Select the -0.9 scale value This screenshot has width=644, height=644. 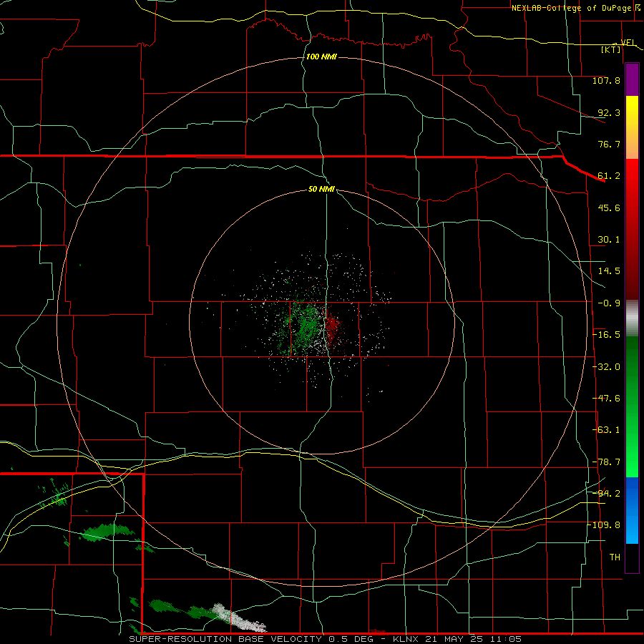(x=609, y=303)
